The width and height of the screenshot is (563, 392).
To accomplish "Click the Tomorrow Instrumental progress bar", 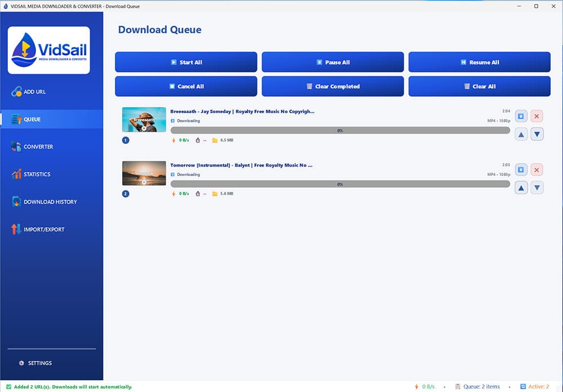I will tap(340, 184).
